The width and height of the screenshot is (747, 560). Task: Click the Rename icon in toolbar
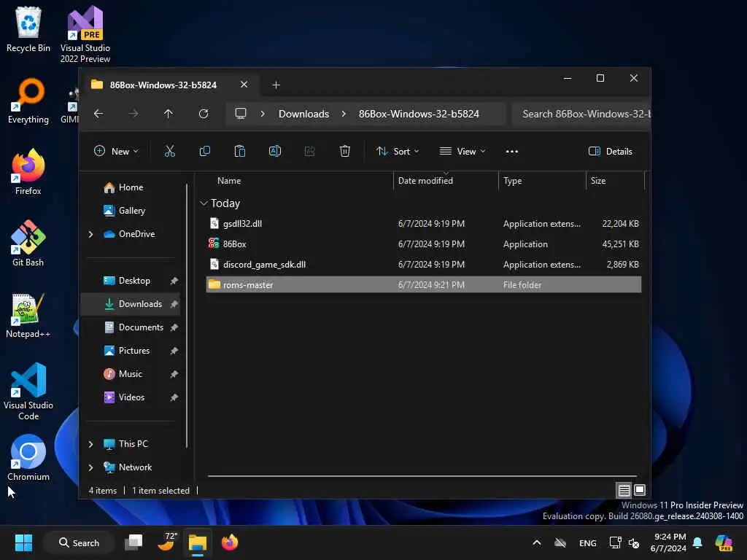[275, 152]
